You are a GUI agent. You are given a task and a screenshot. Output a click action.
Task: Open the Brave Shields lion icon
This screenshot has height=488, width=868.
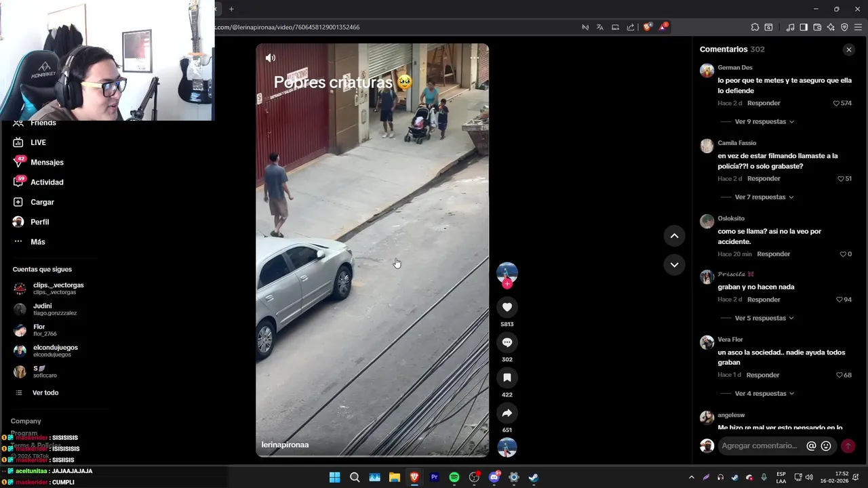pyautogui.click(x=648, y=27)
